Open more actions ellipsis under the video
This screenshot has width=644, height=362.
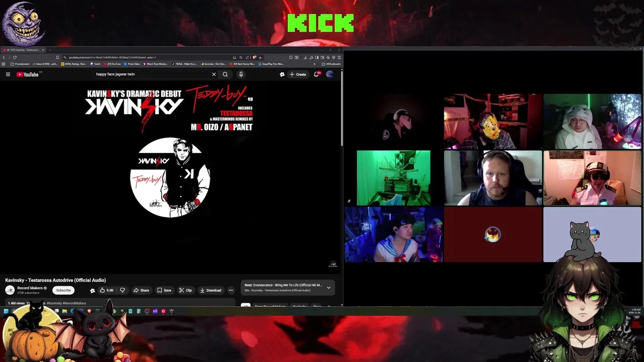click(231, 290)
